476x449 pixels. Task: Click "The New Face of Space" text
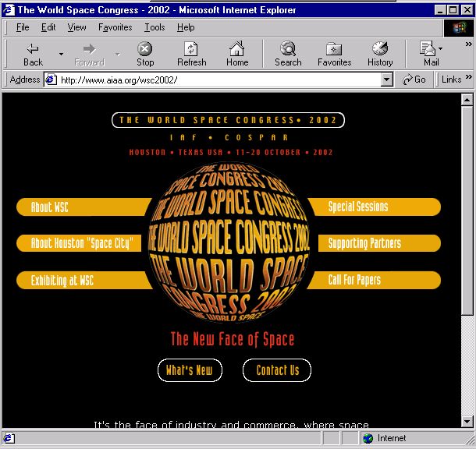pos(233,338)
